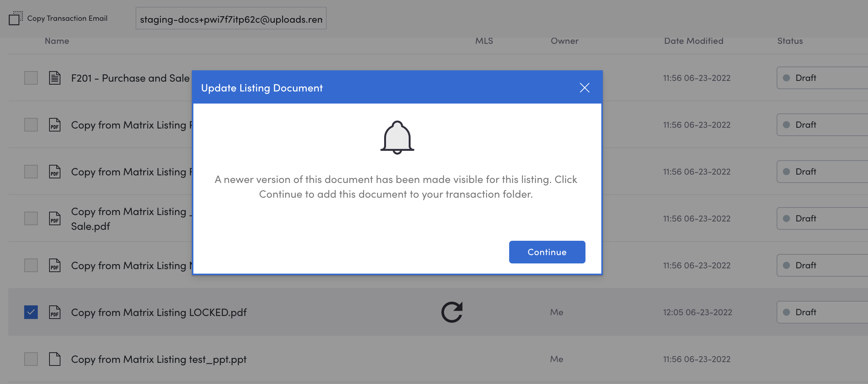Click the 12:05 06-23-2022 date modified value
The image size is (868, 384).
pos(697,312)
